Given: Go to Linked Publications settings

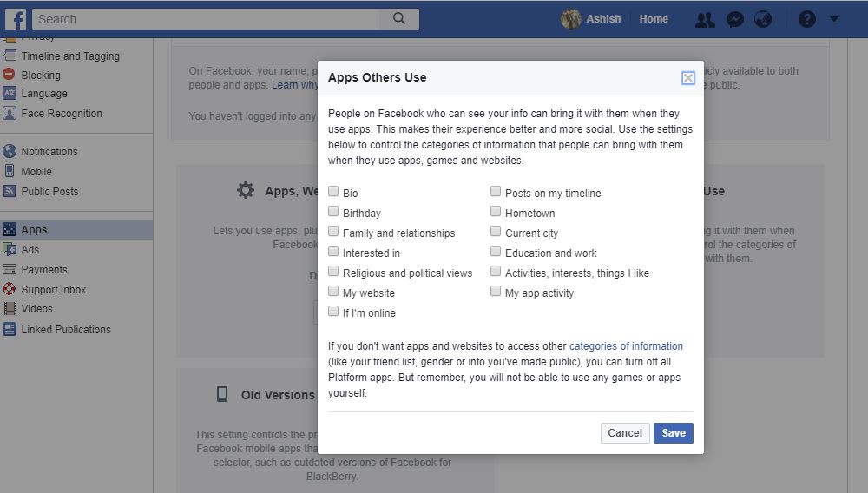Looking at the screenshot, I should pos(66,329).
